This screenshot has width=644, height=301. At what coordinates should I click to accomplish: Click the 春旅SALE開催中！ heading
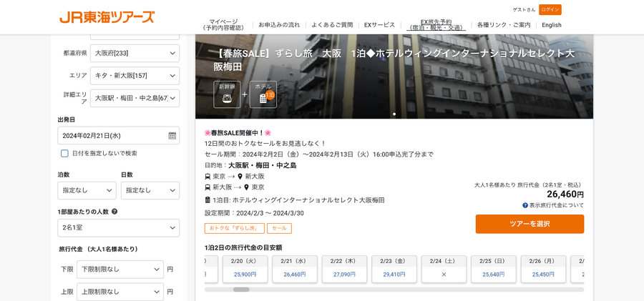(238, 133)
